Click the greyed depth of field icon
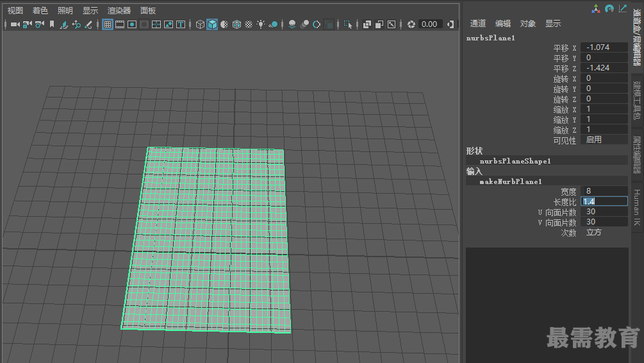 click(329, 24)
